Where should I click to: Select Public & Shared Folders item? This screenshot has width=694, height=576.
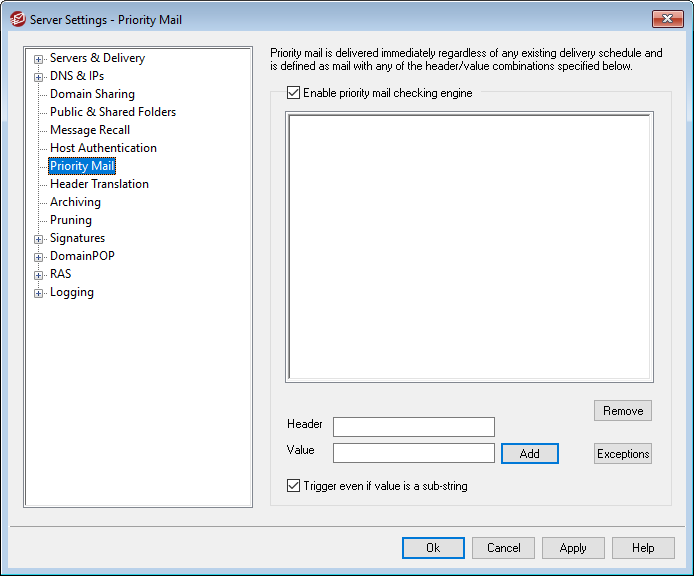point(112,112)
